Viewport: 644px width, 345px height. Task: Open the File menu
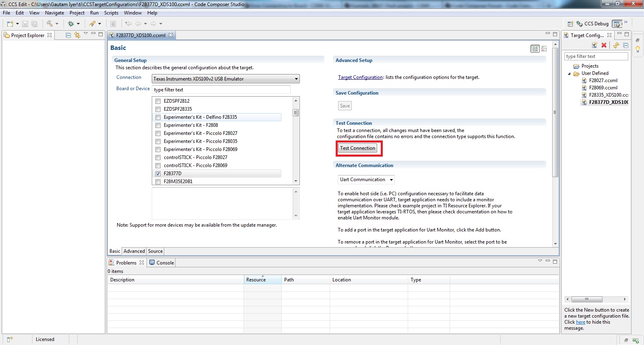pyautogui.click(x=6, y=13)
